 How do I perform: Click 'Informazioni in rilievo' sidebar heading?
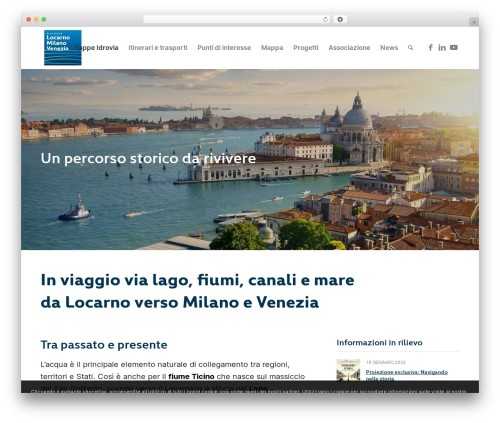tap(379, 343)
